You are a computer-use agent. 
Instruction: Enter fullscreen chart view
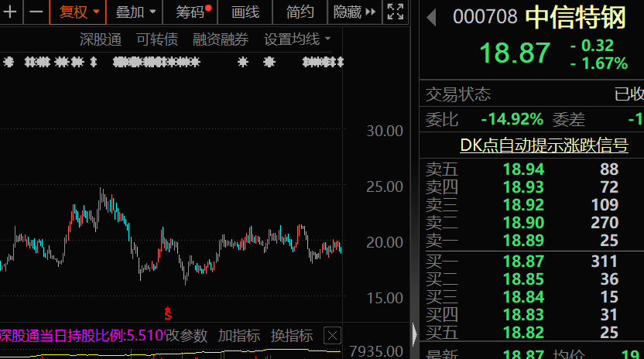coord(395,12)
